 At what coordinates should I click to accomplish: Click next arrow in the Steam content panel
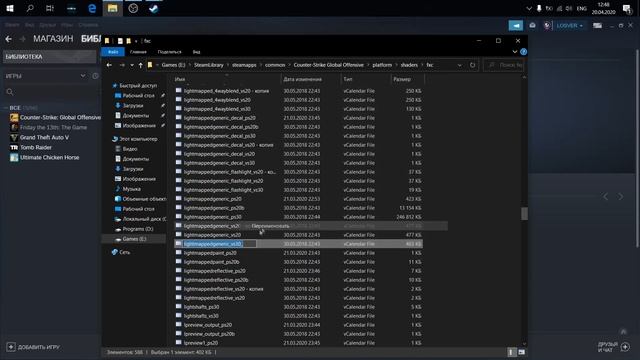620,197
